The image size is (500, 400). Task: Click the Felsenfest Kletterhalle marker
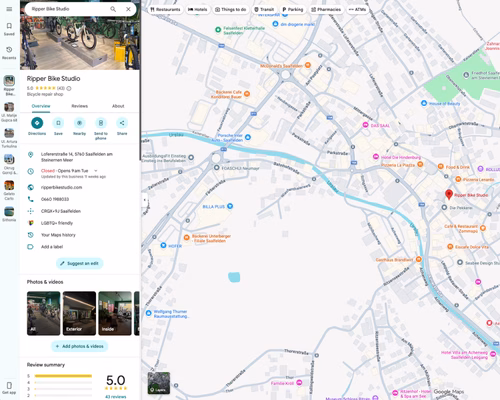click(x=218, y=30)
